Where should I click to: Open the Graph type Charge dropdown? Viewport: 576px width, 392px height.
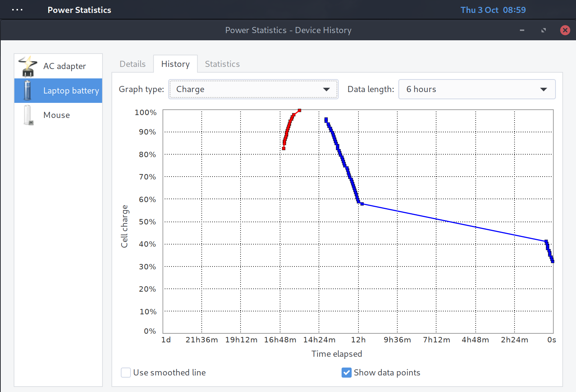253,89
